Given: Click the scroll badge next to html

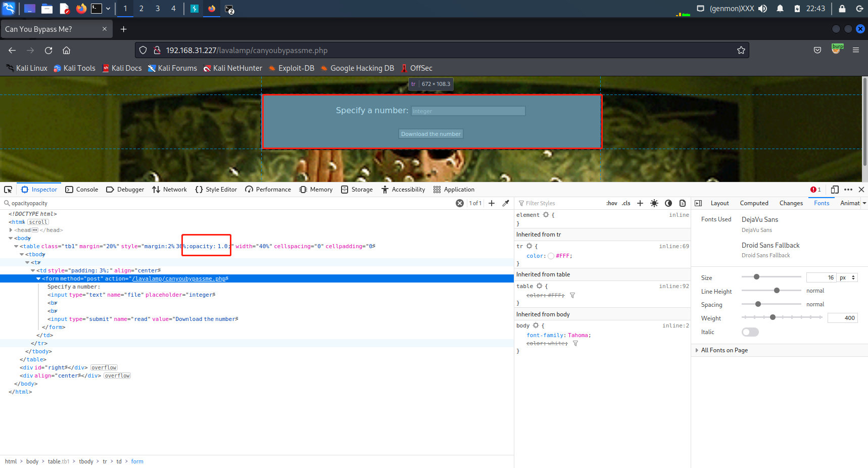Looking at the screenshot, I should (x=38, y=222).
